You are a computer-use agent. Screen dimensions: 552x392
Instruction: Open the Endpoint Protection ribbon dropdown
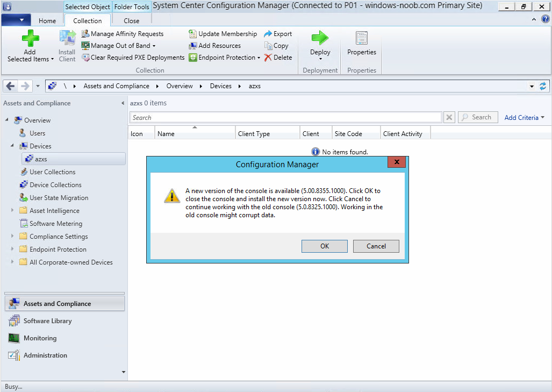(x=259, y=58)
